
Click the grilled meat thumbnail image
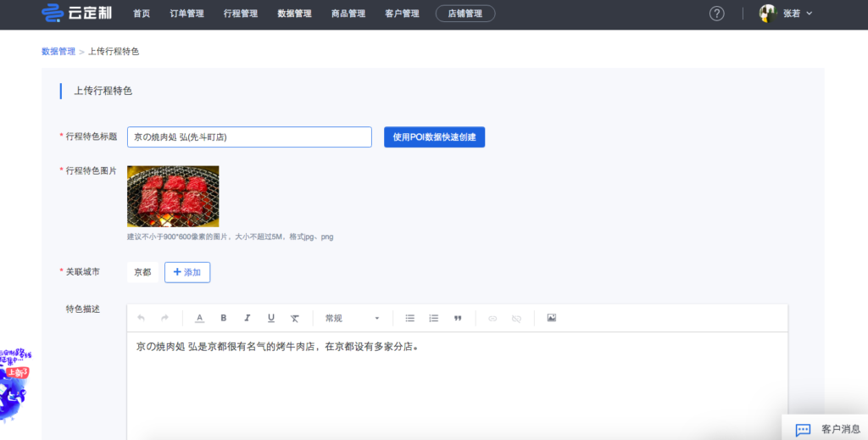tap(173, 197)
